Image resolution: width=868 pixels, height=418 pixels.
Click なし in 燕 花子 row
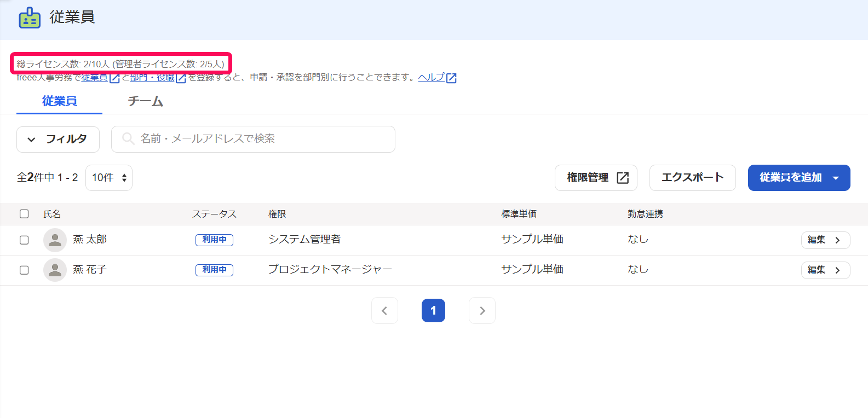638,270
